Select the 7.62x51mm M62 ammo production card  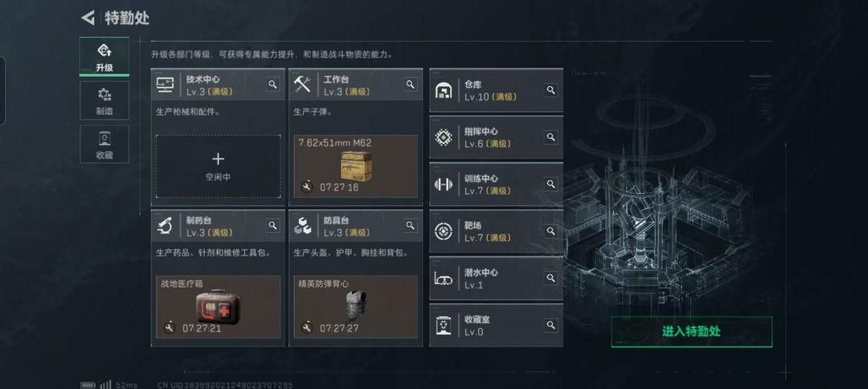click(x=355, y=166)
